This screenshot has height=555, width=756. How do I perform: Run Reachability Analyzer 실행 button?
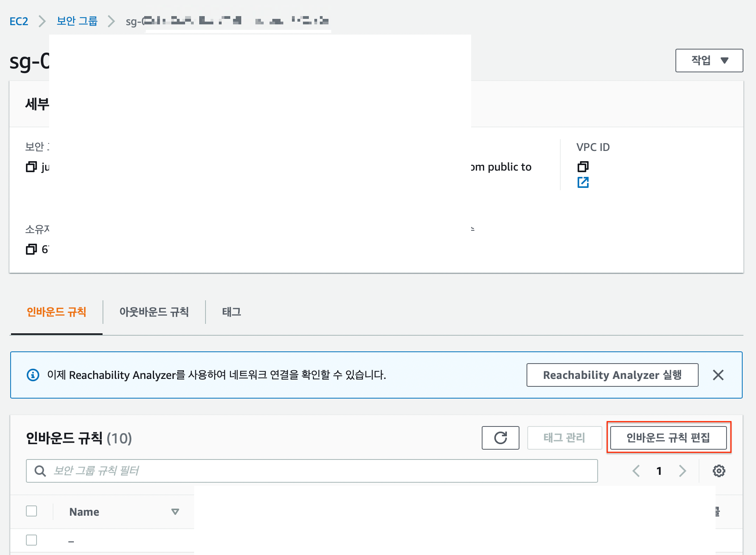pyautogui.click(x=612, y=375)
